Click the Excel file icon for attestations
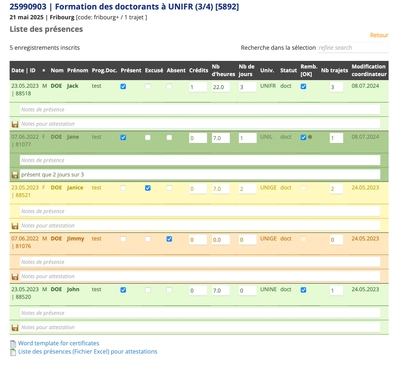This screenshot has width=400, height=374. (13, 352)
